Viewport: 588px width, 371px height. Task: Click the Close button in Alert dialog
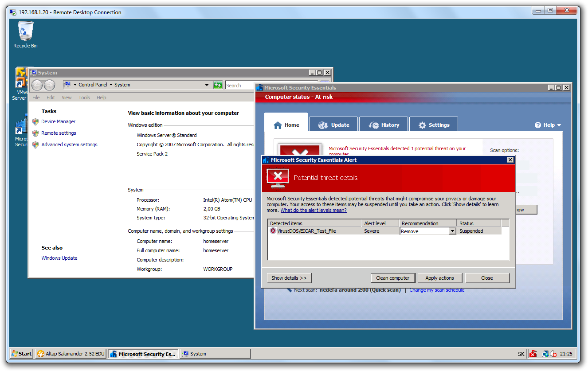[x=487, y=278]
